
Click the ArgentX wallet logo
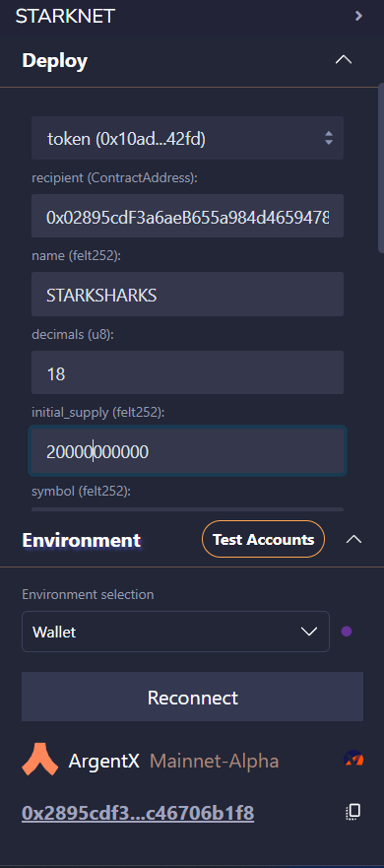click(x=39, y=759)
